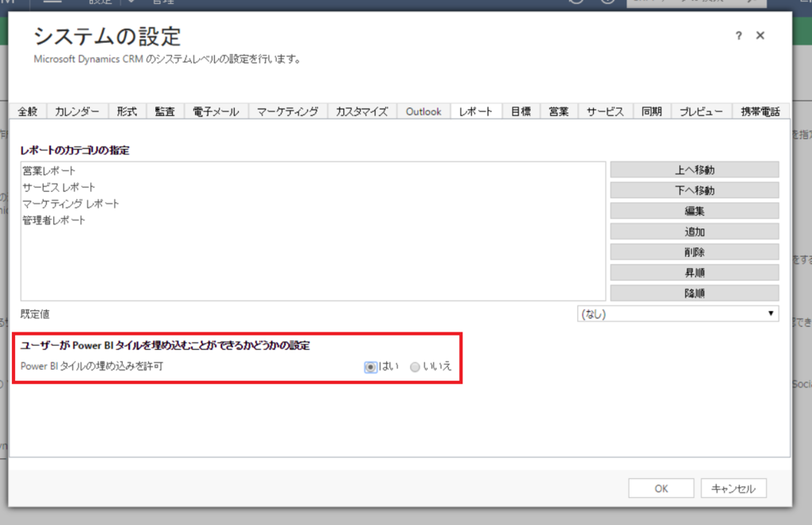Image resolution: width=812 pixels, height=525 pixels.
Task: Open the 目標 tab
Action: (521, 111)
